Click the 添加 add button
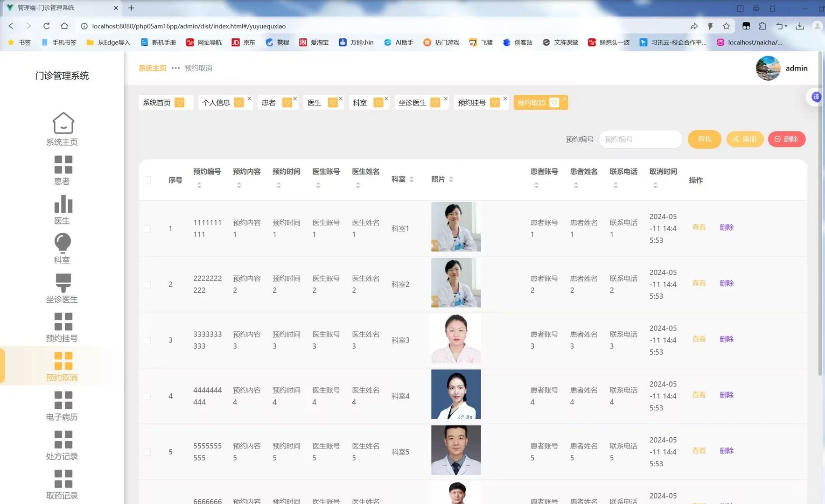Viewport: 825px width, 504px height. point(745,139)
